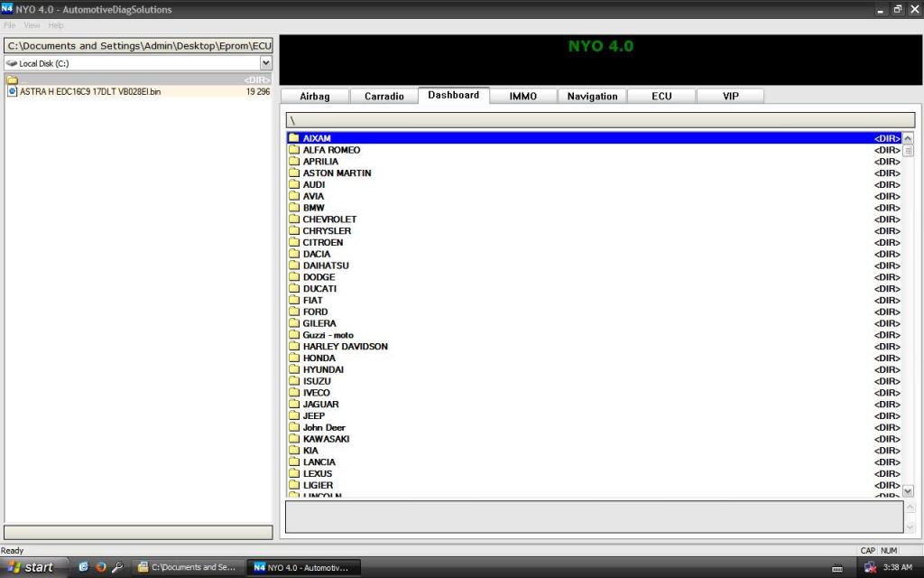
Task: Open the Help menu
Action: 56,25
